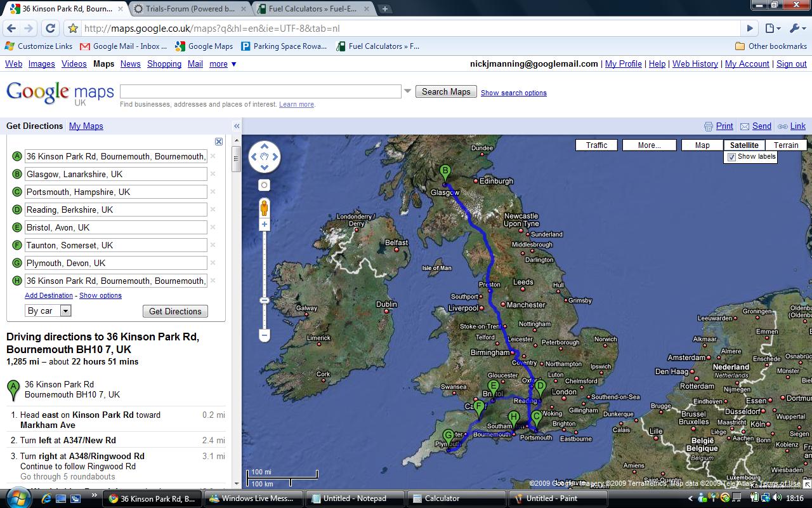Open Untitled - Notepad from the taskbar
Screen dimensions: 812x508
355,498
